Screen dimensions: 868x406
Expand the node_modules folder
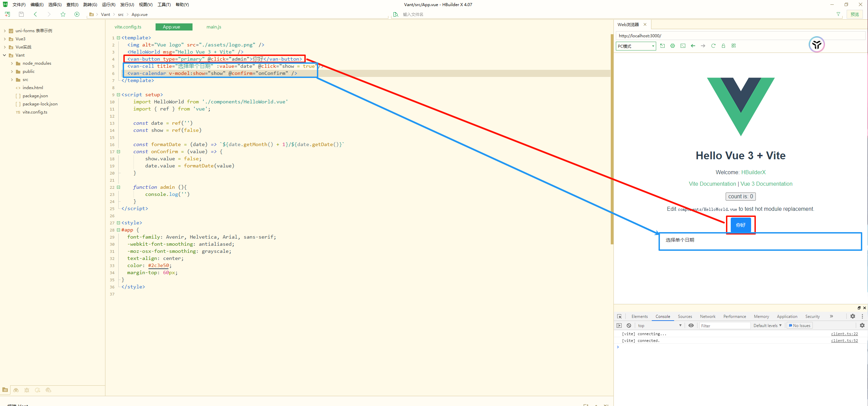pos(12,63)
